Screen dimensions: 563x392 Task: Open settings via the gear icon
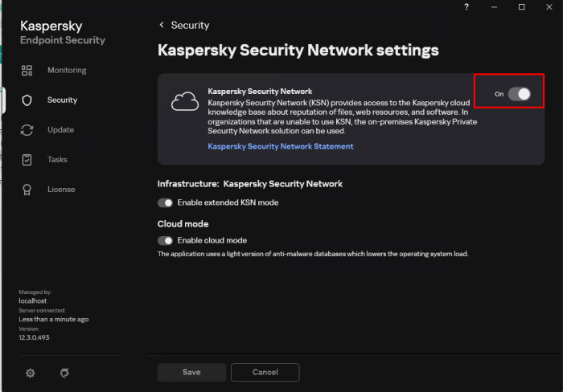click(30, 373)
